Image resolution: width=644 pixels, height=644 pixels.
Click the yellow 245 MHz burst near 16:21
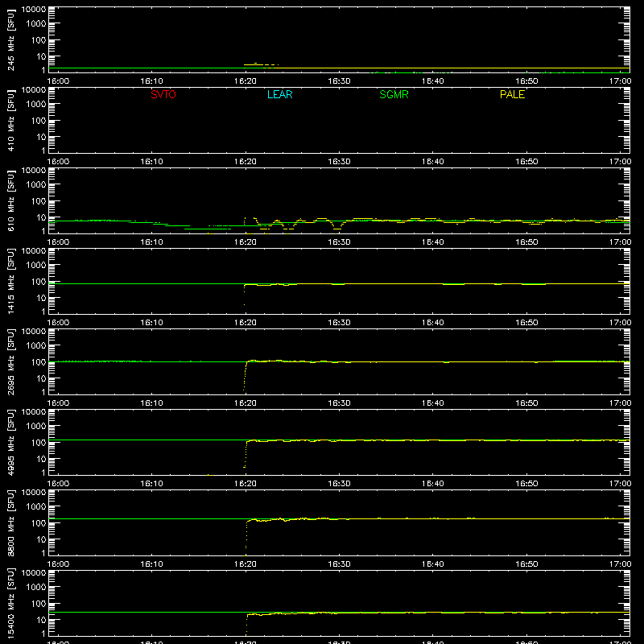click(x=261, y=64)
